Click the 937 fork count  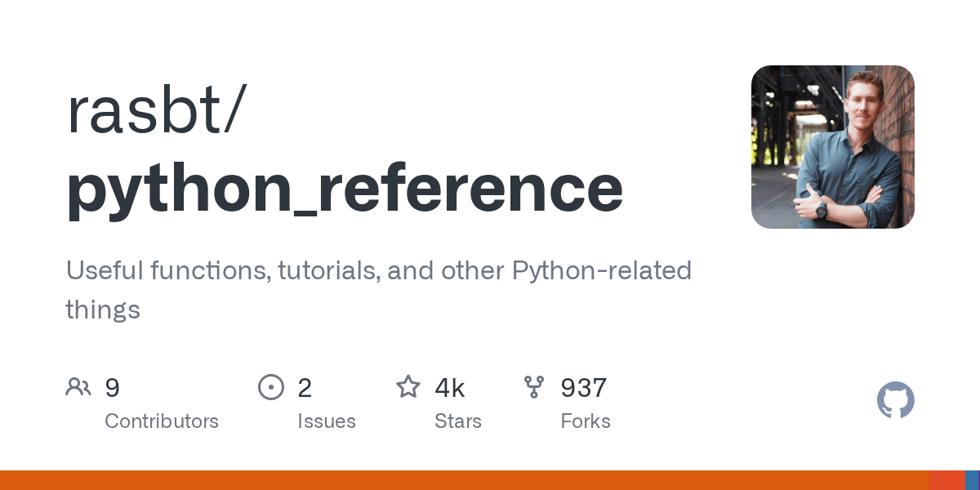(584, 388)
